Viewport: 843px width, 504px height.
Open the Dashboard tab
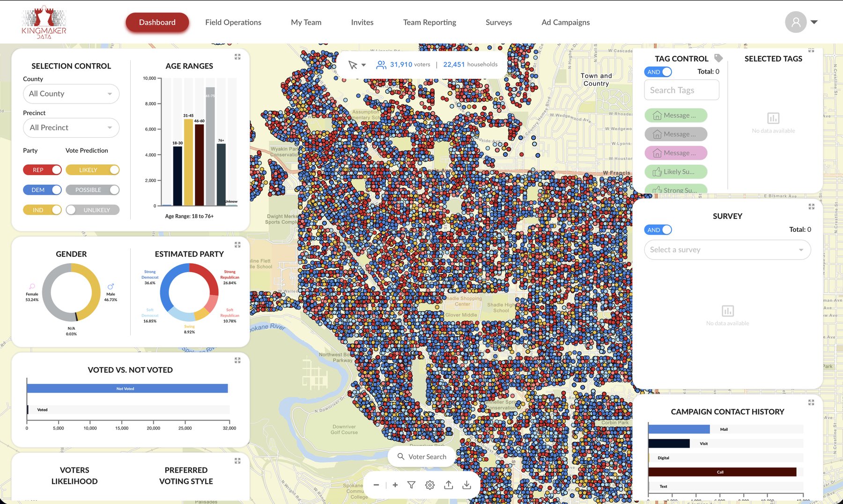click(157, 22)
